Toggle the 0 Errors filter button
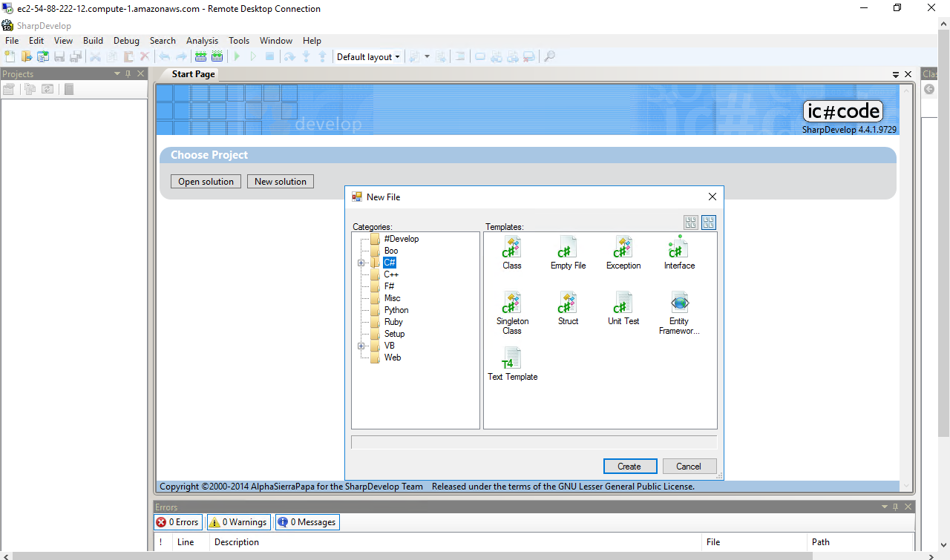Viewport: 950px width, 560px height. coord(177,522)
